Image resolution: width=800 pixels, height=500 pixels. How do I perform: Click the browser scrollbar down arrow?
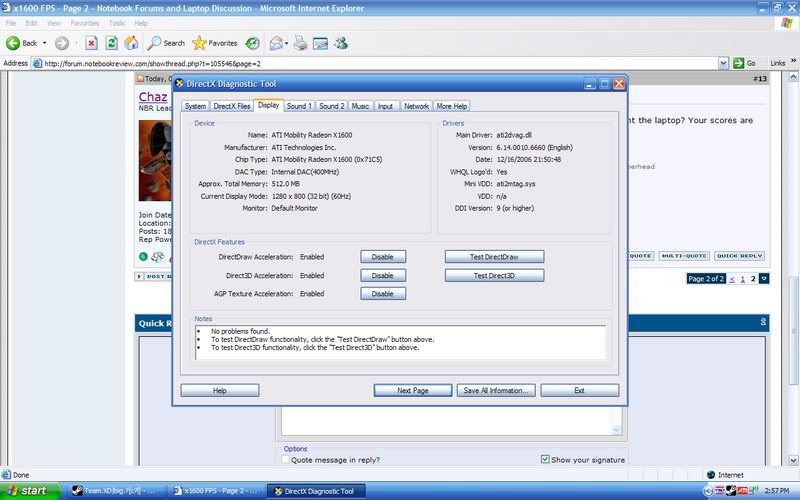point(793,460)
